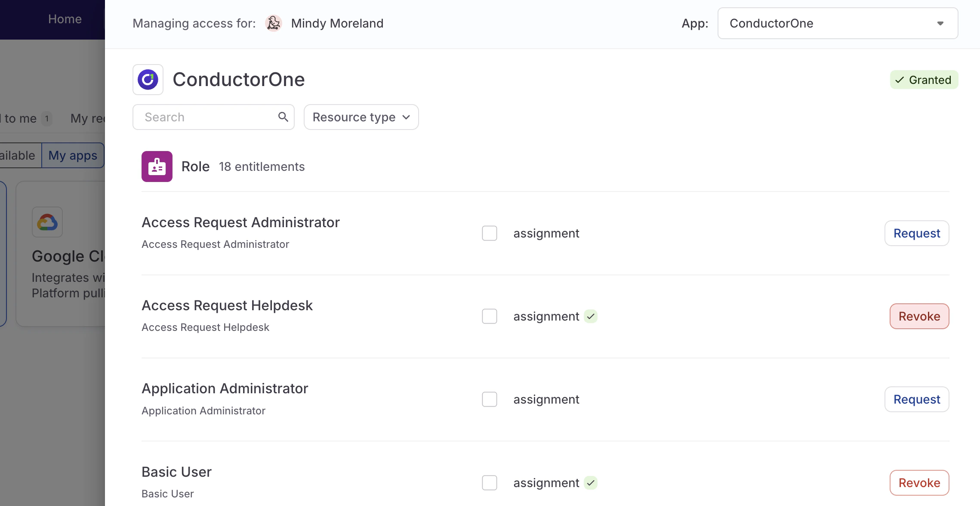Check the Access Request Administrator assignment checkbox

pos(489,233)
